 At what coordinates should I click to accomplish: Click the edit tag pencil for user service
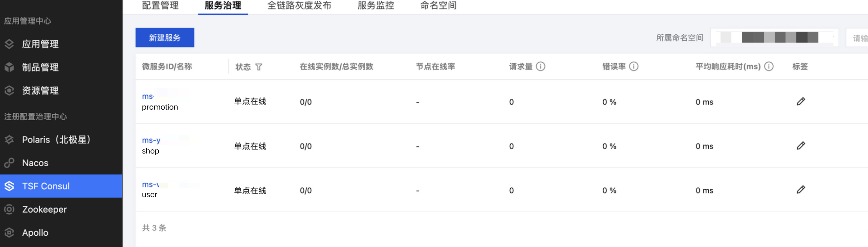point(801,189)
